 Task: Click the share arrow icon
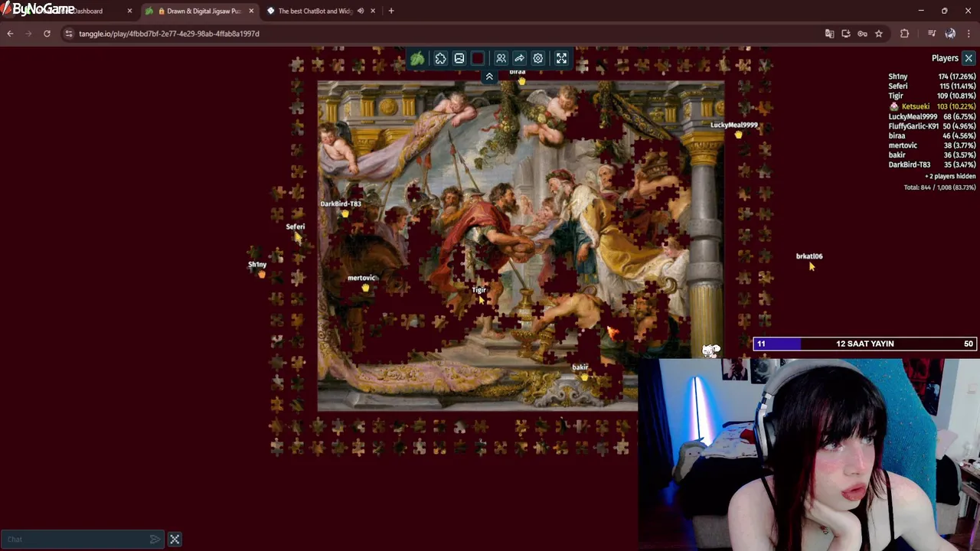tap(519, 59)
